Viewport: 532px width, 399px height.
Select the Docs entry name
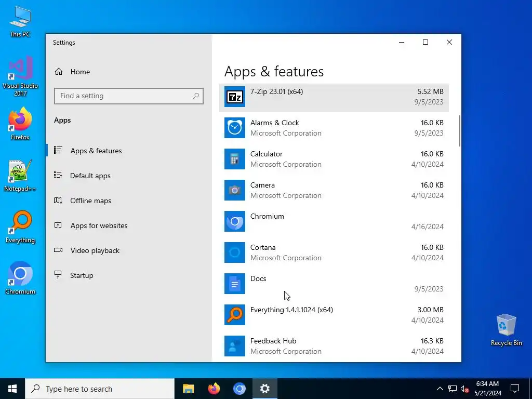(x=258, y=279)
